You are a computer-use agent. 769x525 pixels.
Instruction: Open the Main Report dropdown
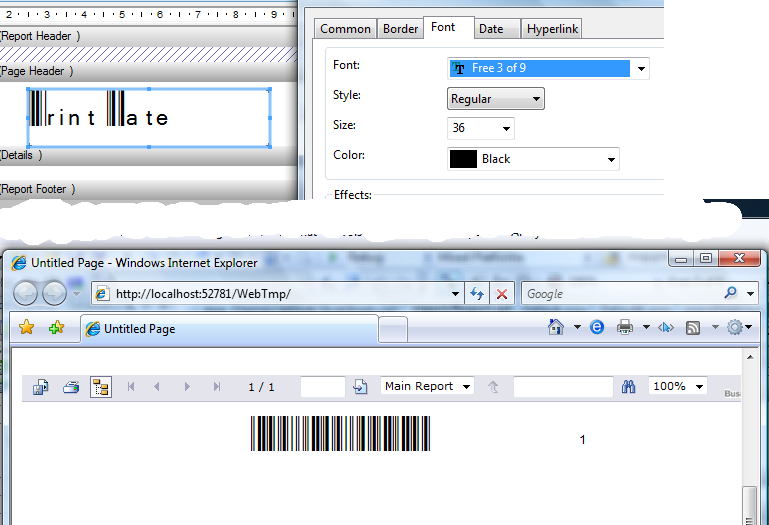coord(466,387)
